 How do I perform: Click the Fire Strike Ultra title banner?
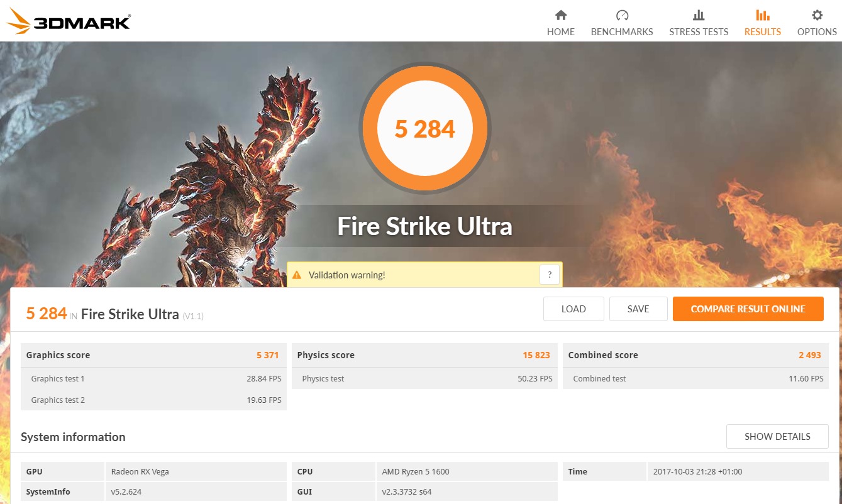pyautogui.click(x=425, y=226)
